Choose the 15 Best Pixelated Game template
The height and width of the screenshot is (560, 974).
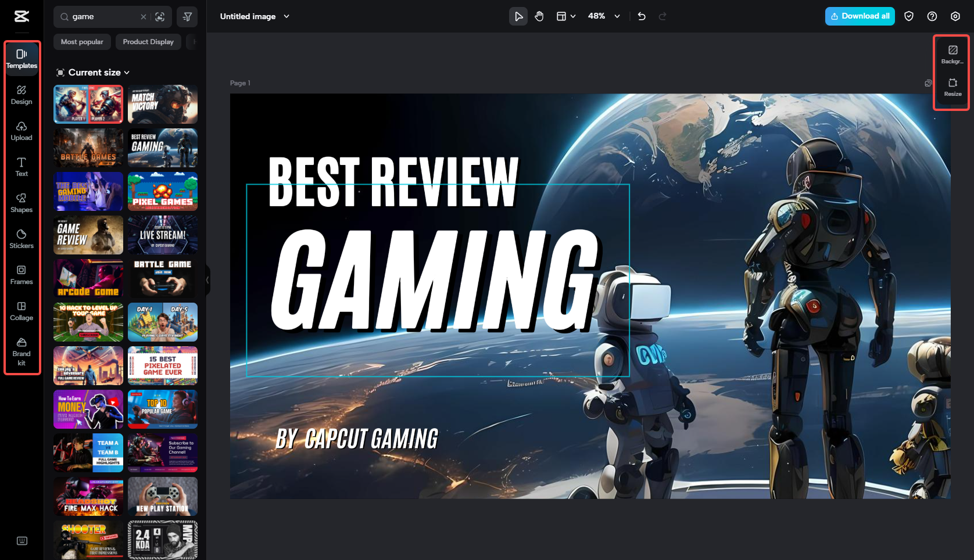[x=163, y=366]
